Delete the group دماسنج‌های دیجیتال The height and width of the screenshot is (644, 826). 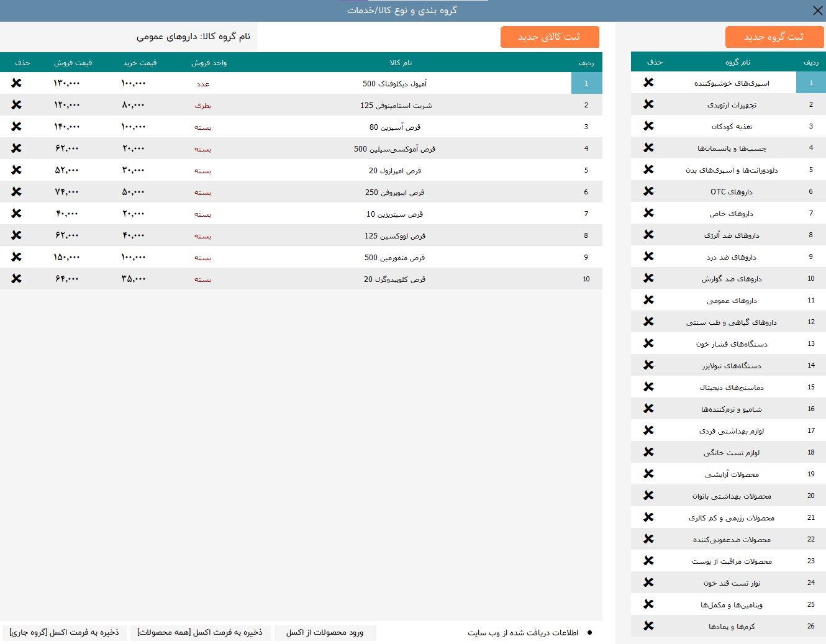(x=648, y=387)
